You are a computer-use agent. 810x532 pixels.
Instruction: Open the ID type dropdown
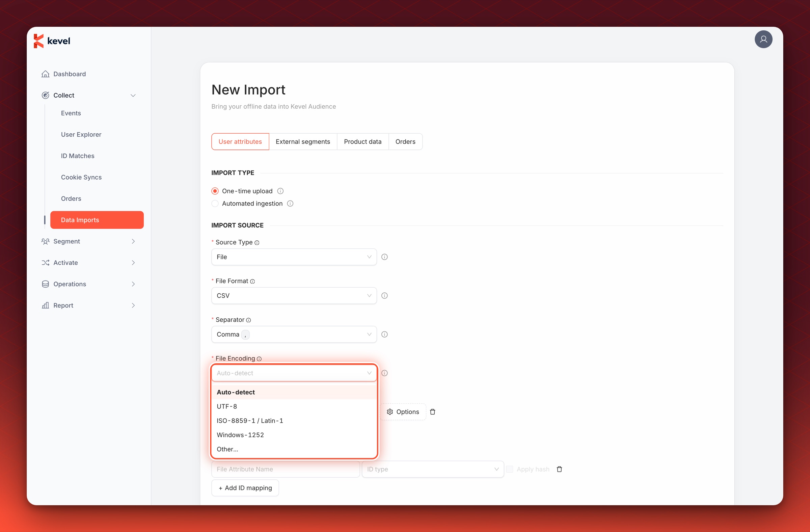[x=432, y=469]
